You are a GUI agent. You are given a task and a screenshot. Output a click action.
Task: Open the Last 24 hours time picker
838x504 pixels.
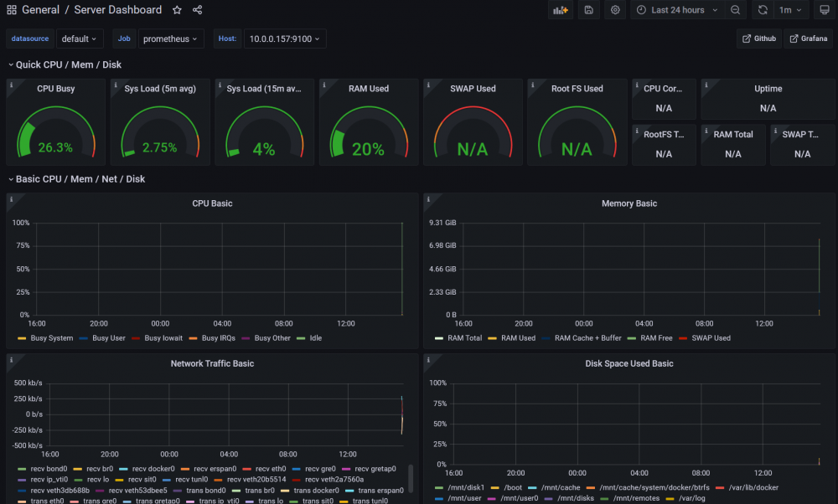[678, 10]
